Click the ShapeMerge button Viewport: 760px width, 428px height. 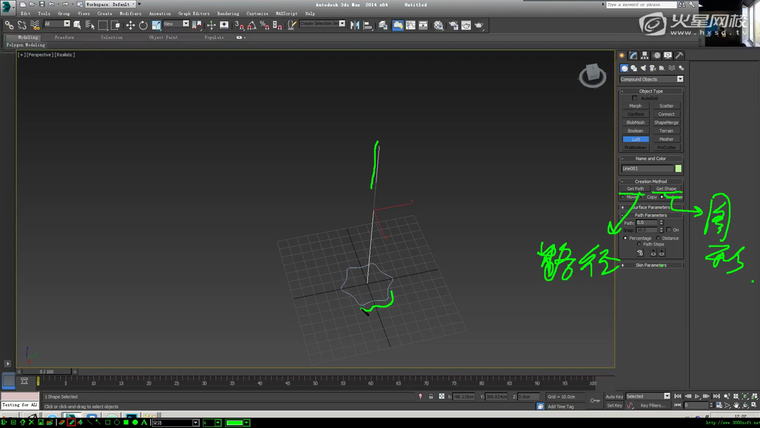click(666, 122)
